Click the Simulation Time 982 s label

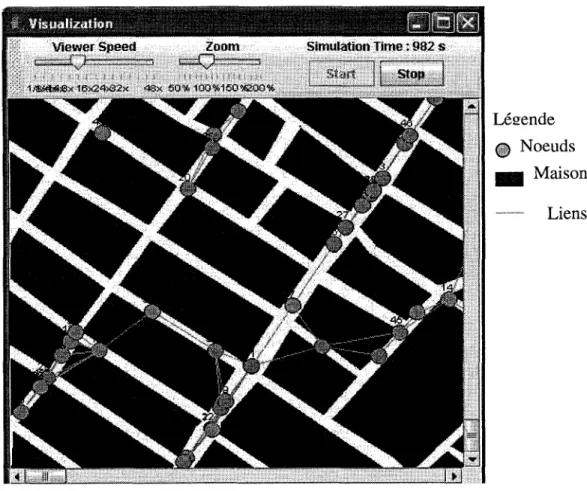(x=376, y=46)
